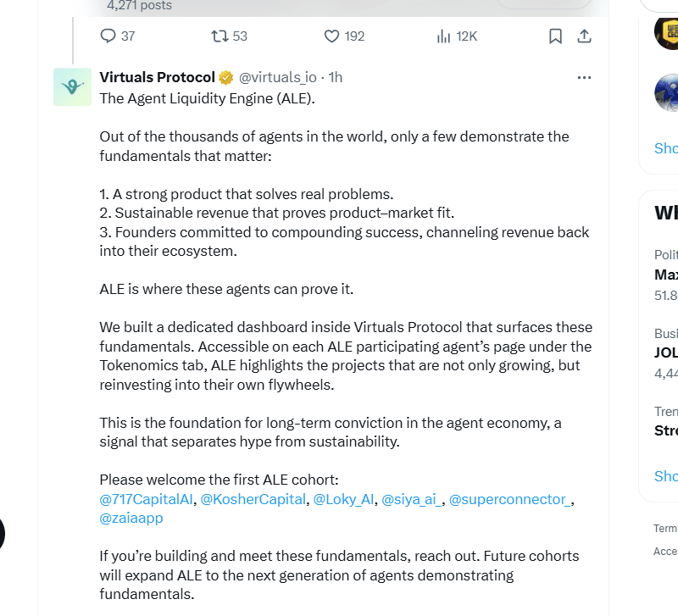
Task: Click the gold verified badge beside Virtuals Protocol
Action: pyautogui.click(x=226, y=78)
